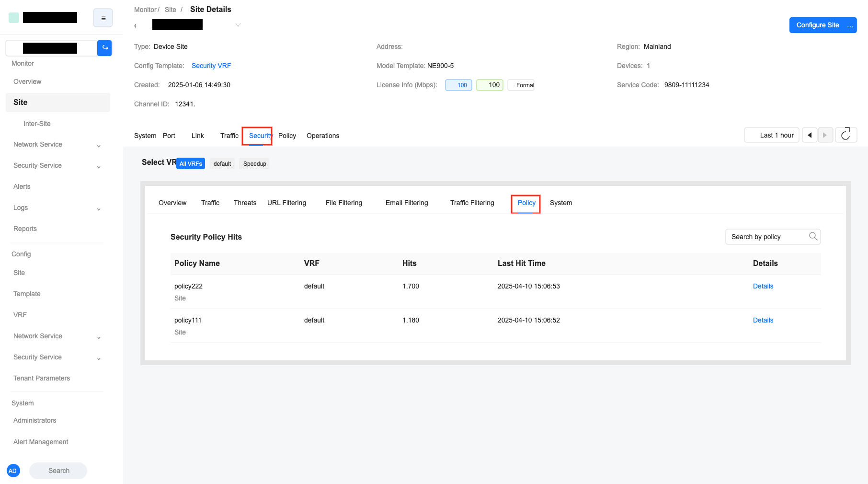The height and width of the screenshot is (484, 868).
Task: Click the search magnifier icon in policy search
Action: 813,236
